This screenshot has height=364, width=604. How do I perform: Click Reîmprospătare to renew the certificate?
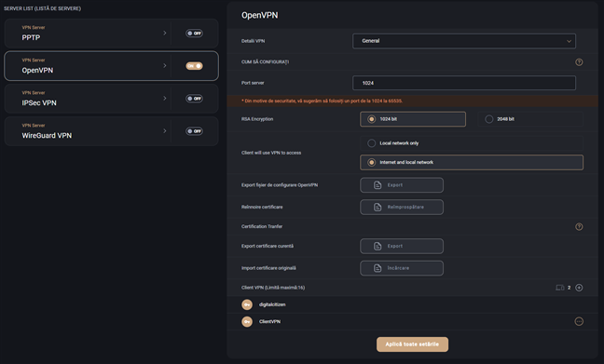(x=402, y=207)
